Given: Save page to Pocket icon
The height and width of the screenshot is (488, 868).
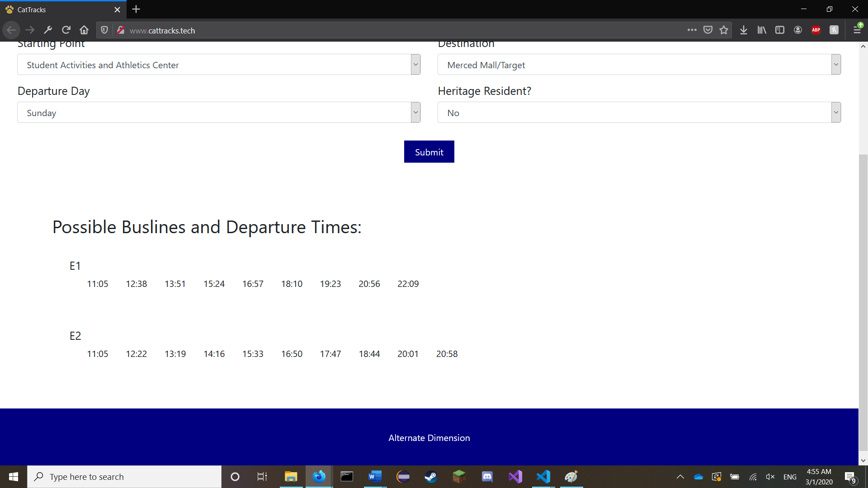Looking at the screenshot, I should (708, 30).
